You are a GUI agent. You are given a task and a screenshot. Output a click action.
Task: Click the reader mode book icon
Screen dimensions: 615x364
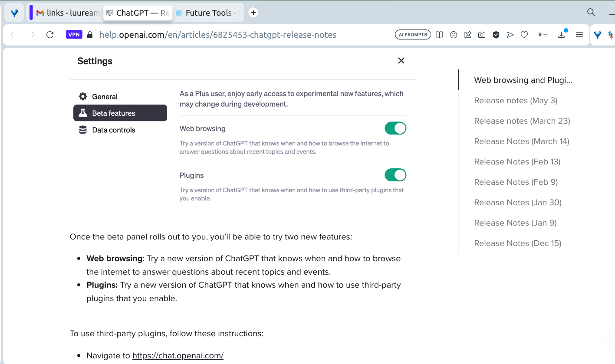tap(439, 35)
